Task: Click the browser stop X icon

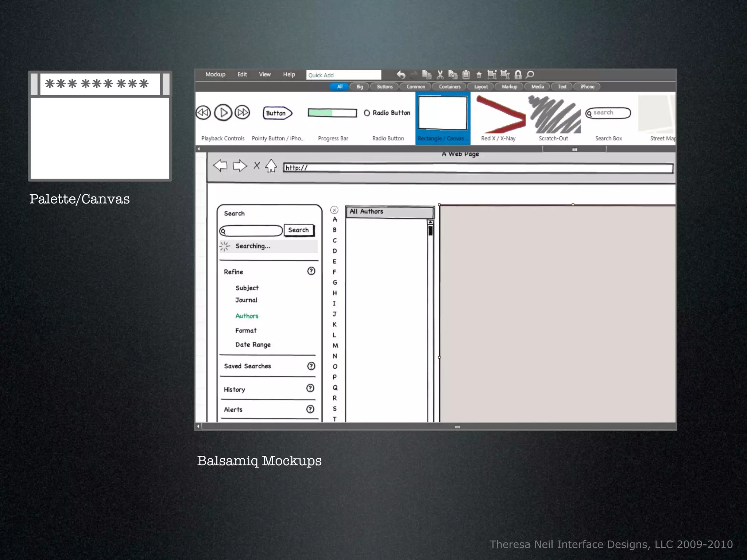Action: click(257, 166)
